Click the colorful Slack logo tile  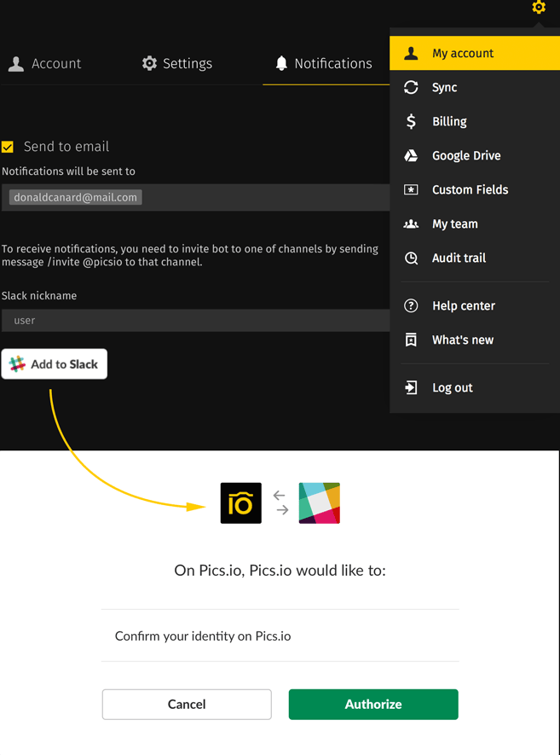pyautogui.click(x=320, y=502)
